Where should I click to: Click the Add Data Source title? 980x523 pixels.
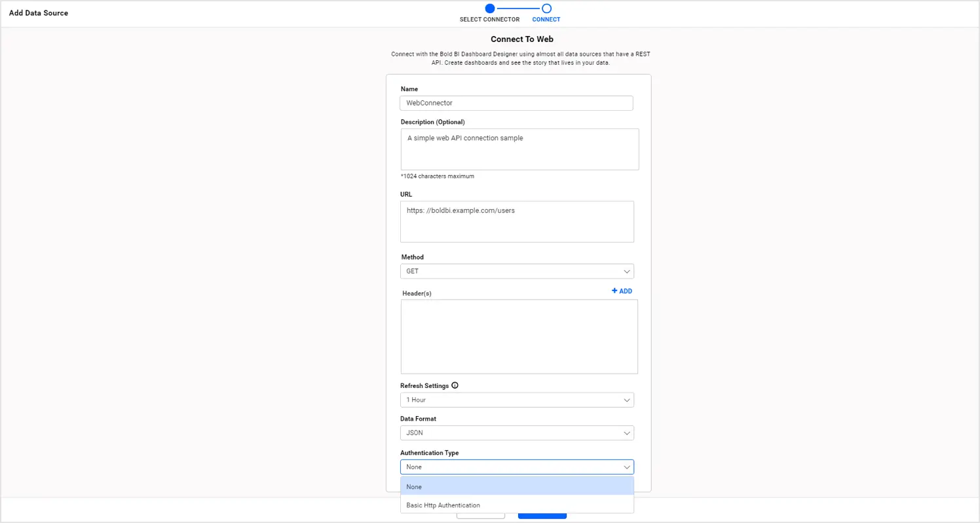pos(39,13)
